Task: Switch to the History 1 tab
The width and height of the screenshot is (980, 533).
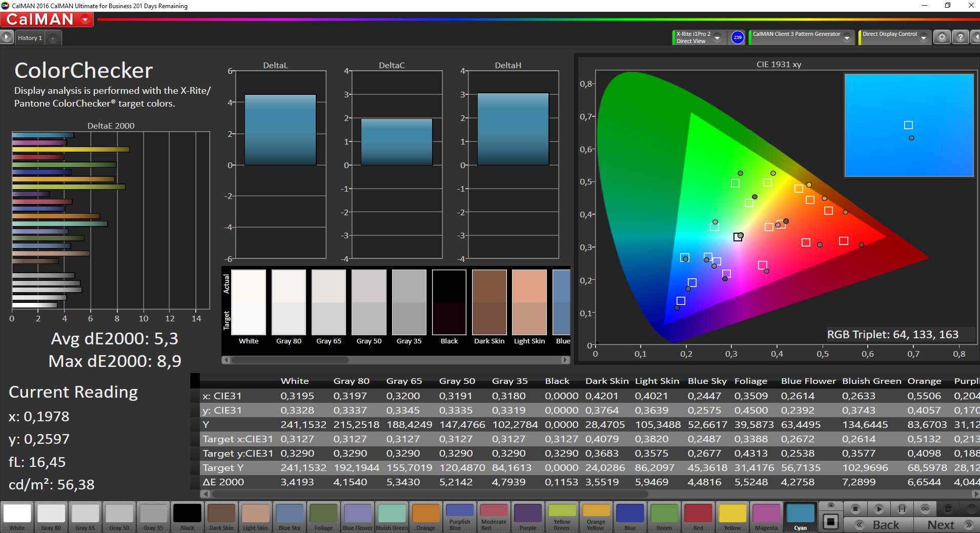Action: [30, 38]
